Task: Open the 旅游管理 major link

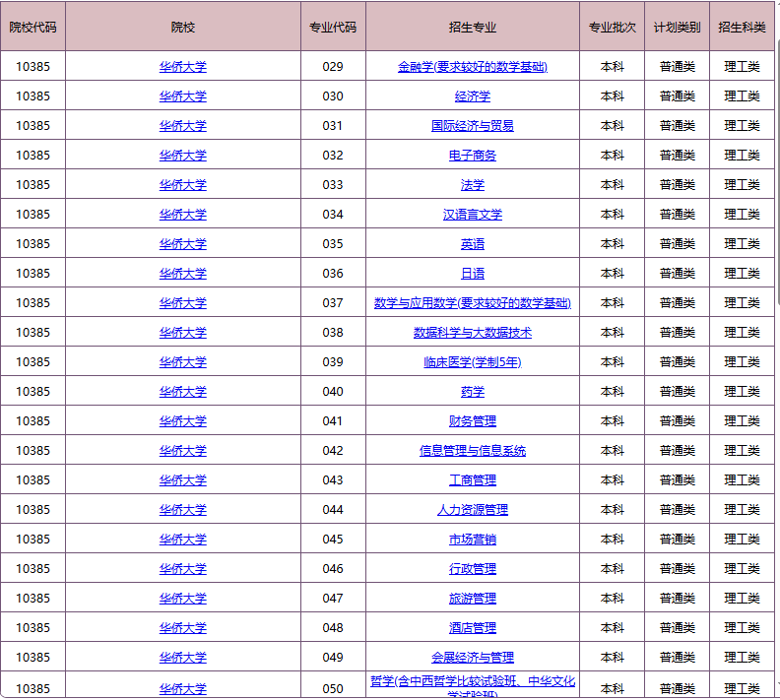Action: point(472,599)
